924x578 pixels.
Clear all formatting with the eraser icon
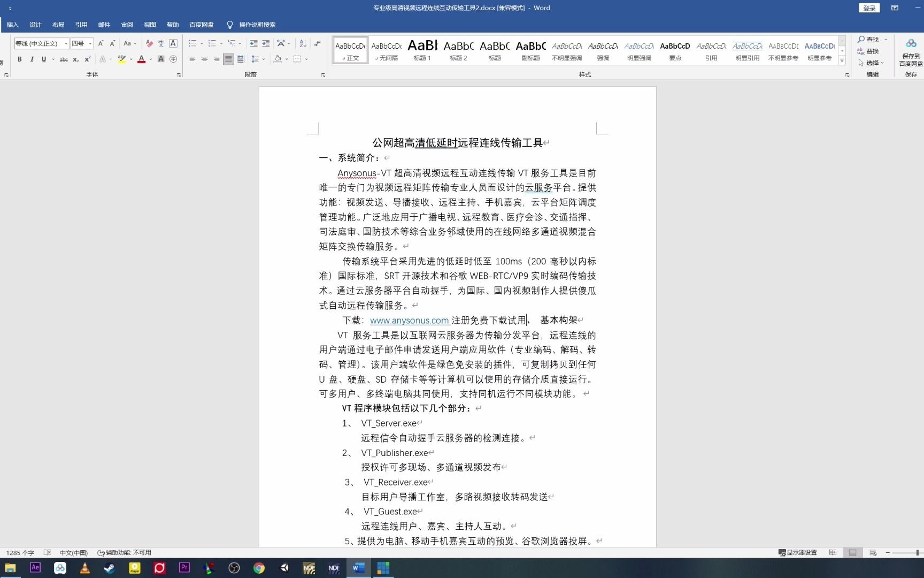[x=149, y=43]
